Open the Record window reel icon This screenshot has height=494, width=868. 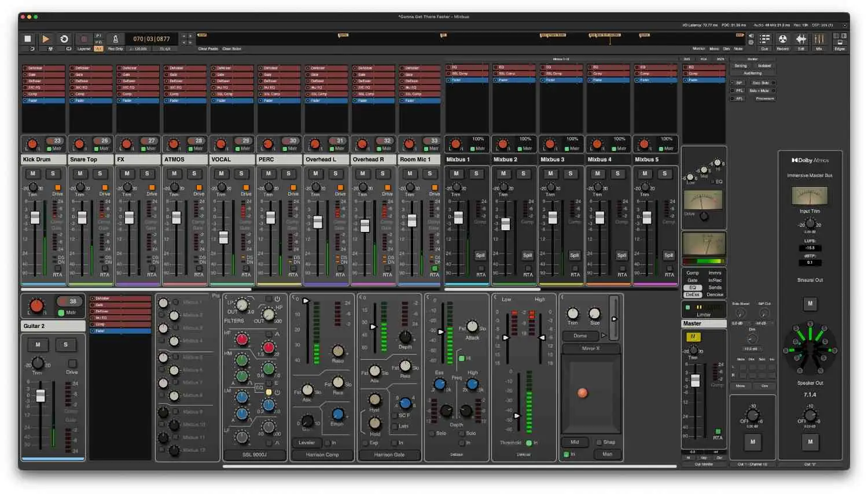point(782,39)
